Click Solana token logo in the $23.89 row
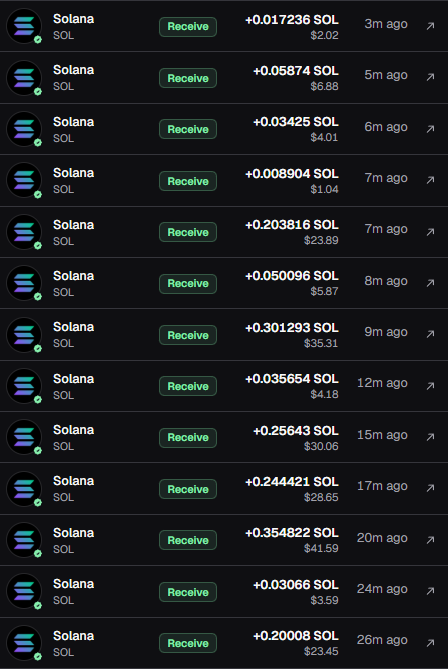The width and height of the screenshot is (448, 669). click(x=24, y=232)
